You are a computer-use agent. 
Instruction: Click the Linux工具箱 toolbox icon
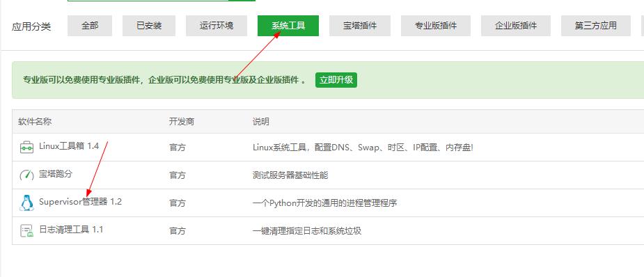26,147
